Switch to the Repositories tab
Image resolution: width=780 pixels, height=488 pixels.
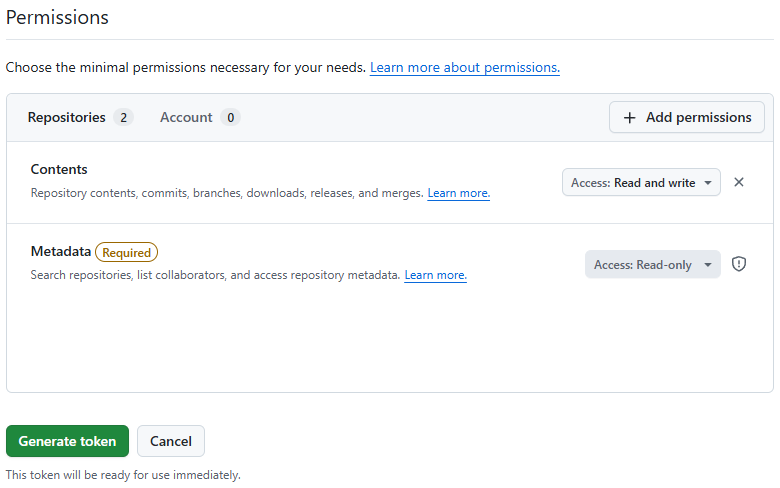point(66,117)
